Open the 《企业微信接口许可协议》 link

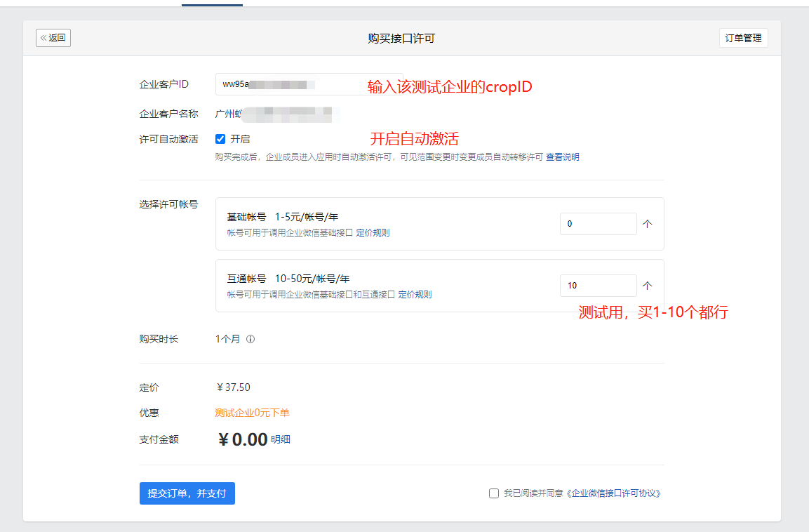click(x=613, y=493)
